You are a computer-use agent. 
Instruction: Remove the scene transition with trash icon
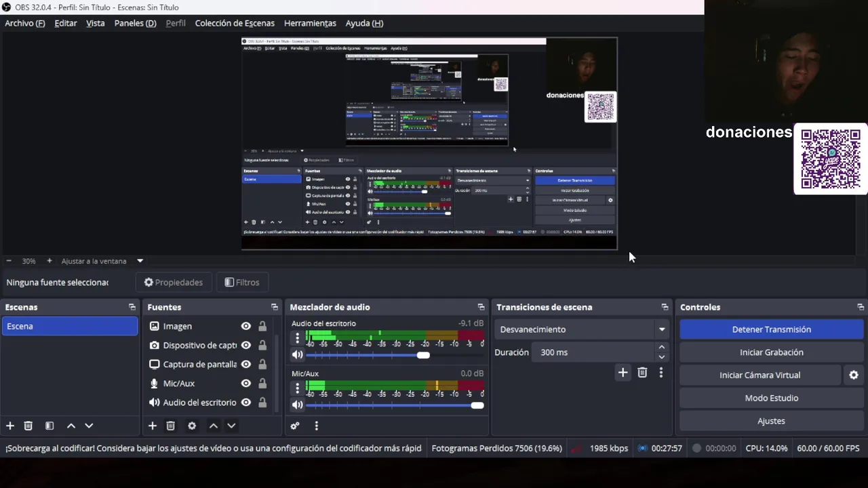642,372
